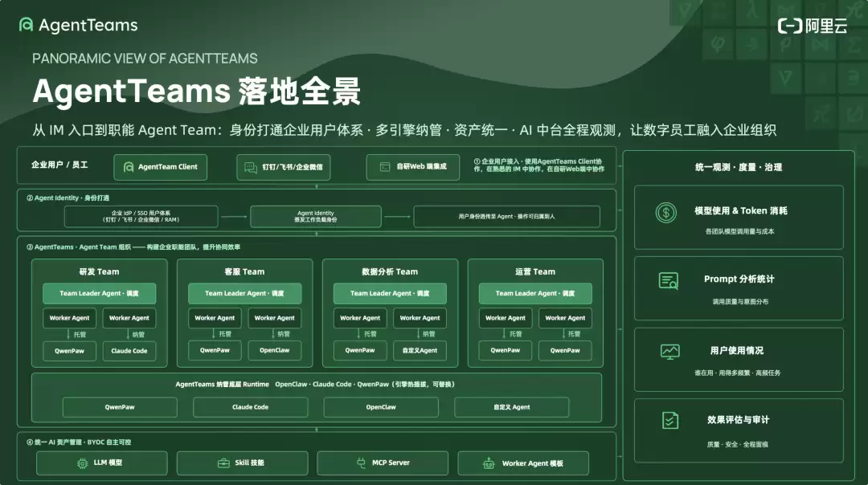
Task: Click OpenClaw box in 客服 Team
Action: point(275,350)
